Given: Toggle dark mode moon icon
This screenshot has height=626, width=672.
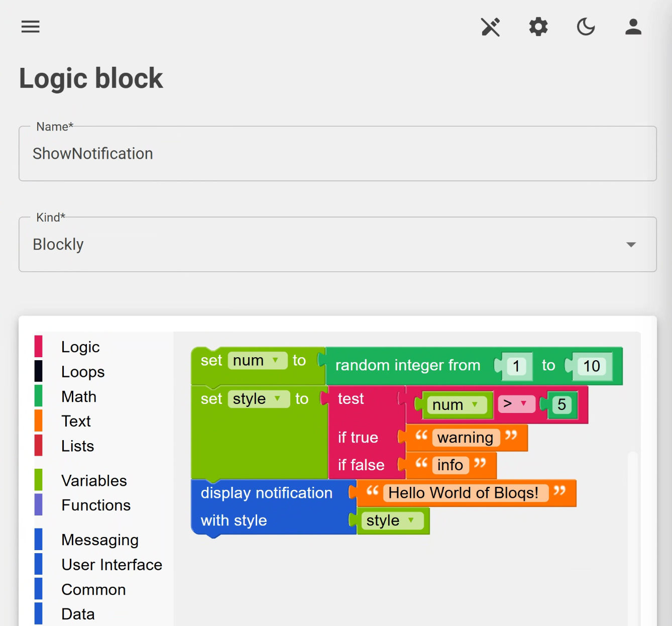Looking at the screenshot, I should coord(586,27).
